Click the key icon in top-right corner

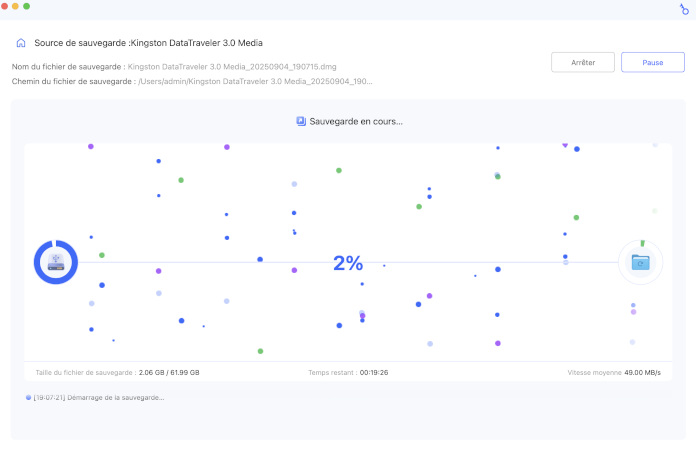coord(684,8)
